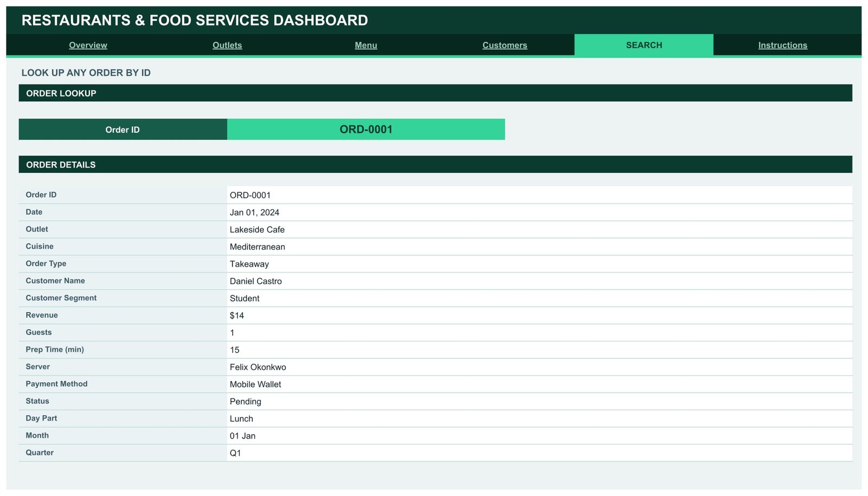Click the 'Quarter' row label
The image size is (868, 496).
40,453
